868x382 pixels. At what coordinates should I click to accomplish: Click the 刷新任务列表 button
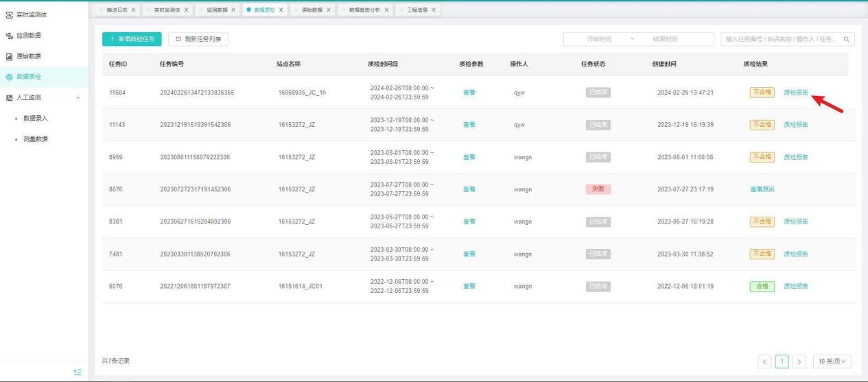pyautogui.click(x=198, y=40)
